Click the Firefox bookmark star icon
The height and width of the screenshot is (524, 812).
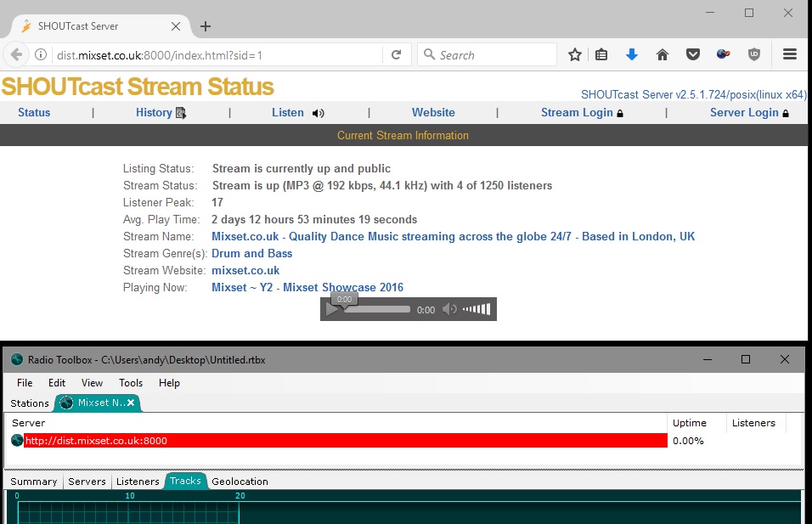[x=575, y=55]
